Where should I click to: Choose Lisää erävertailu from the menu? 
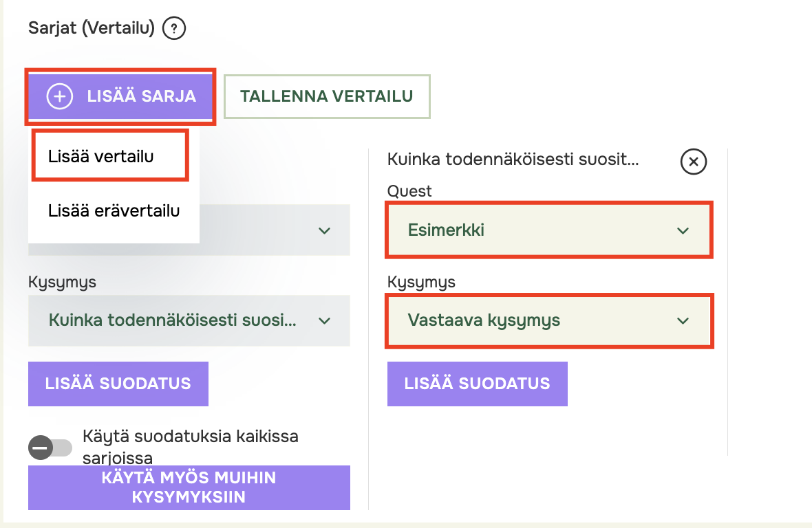114,210
